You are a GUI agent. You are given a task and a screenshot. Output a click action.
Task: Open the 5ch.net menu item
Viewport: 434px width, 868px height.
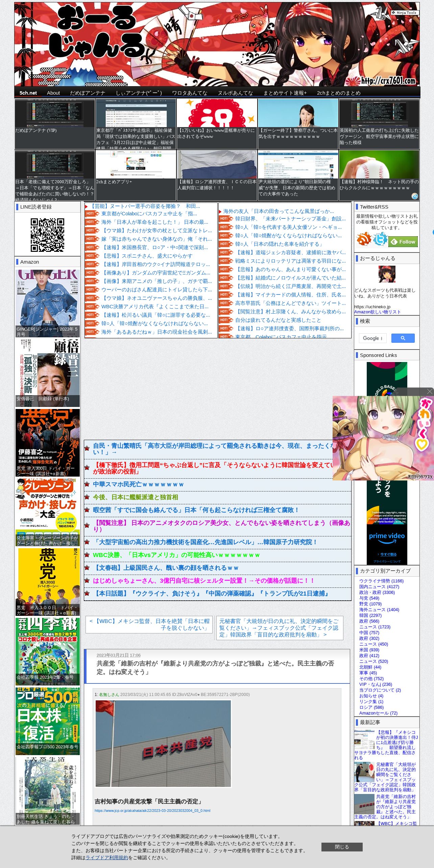pos(28,93)
